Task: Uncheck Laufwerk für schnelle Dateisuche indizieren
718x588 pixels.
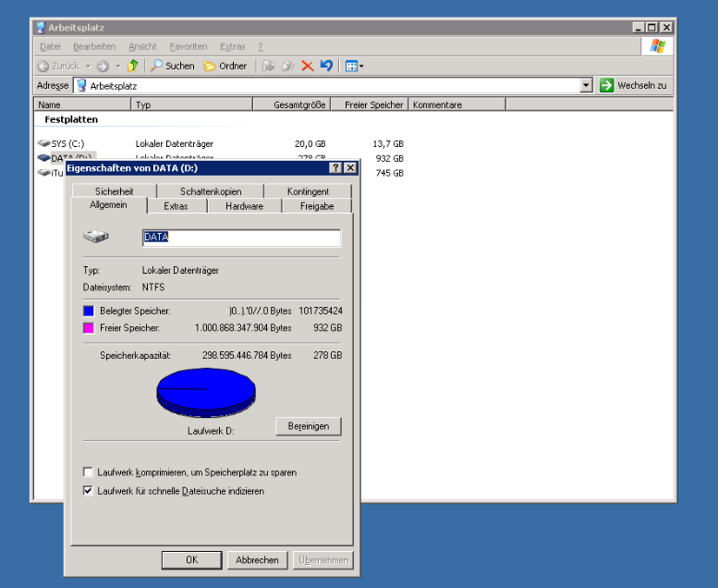Action: (x=89, y=491)
